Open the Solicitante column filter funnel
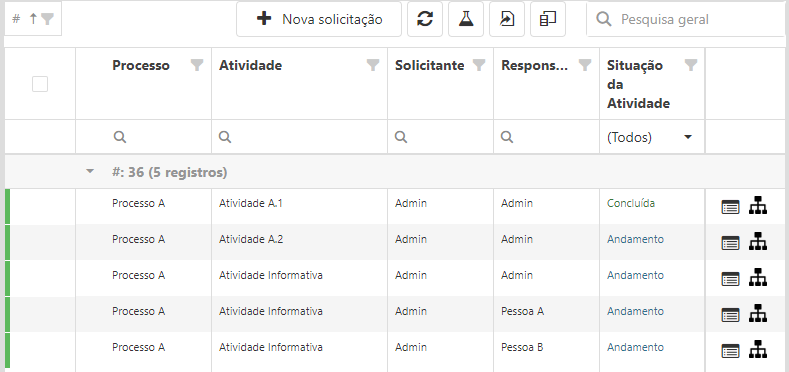This screenshot has width=789, height=372. click(479, 65)
